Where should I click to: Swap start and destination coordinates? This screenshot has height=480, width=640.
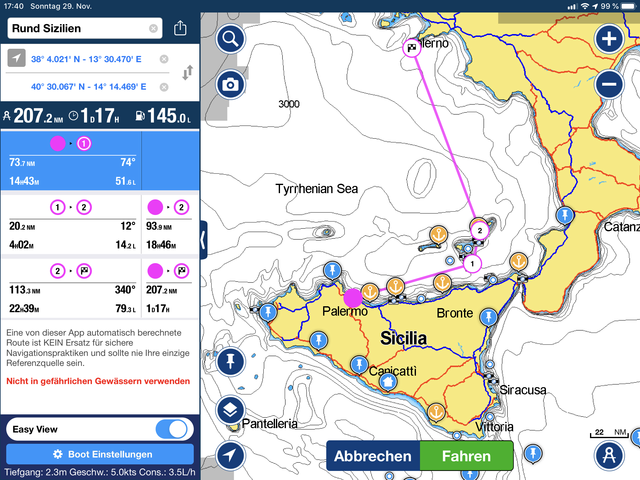click(x=186, y=73)
